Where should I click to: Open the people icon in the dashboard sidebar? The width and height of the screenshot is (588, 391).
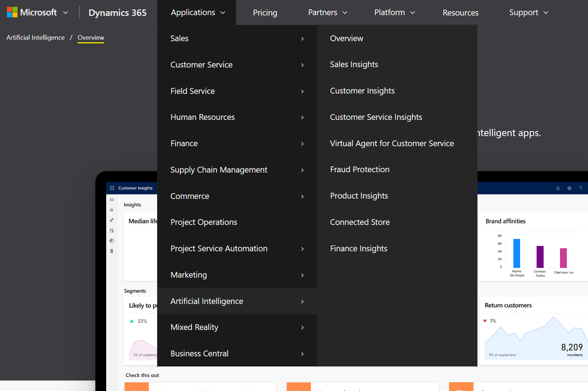point(112,220)
